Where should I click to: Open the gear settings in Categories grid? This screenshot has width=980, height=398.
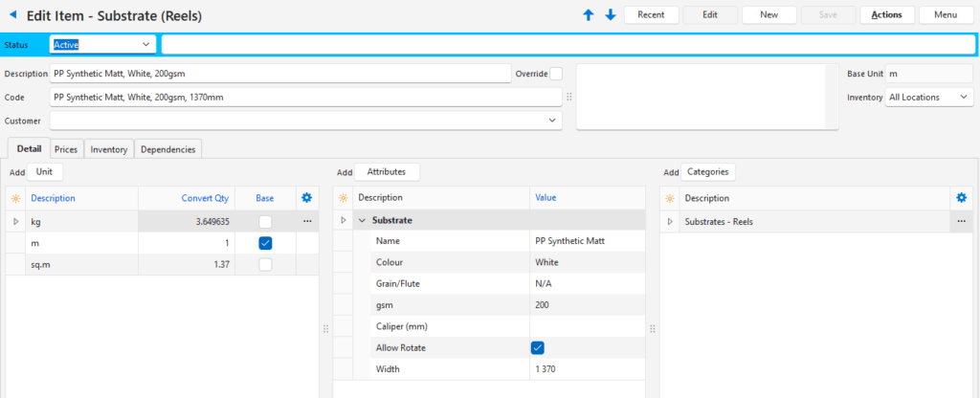click(962, 198)
